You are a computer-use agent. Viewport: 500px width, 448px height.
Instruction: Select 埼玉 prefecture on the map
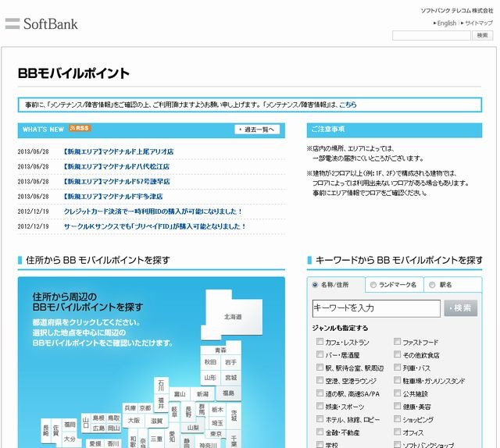click(x=217, y=423)
